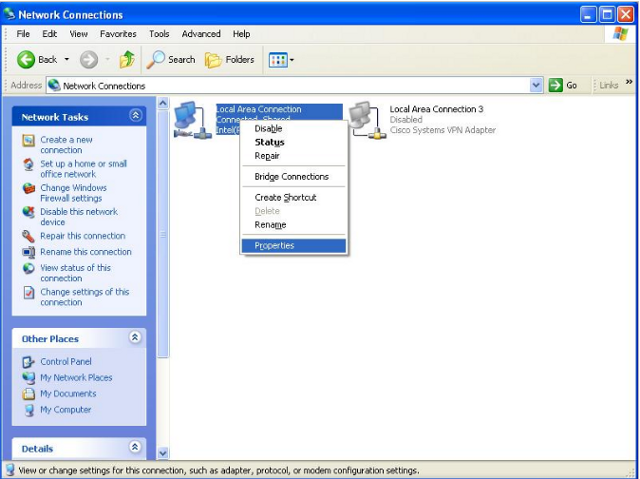Collapse the Other Places panel
This screenshot has height=479, width=640.
(135, 339)
